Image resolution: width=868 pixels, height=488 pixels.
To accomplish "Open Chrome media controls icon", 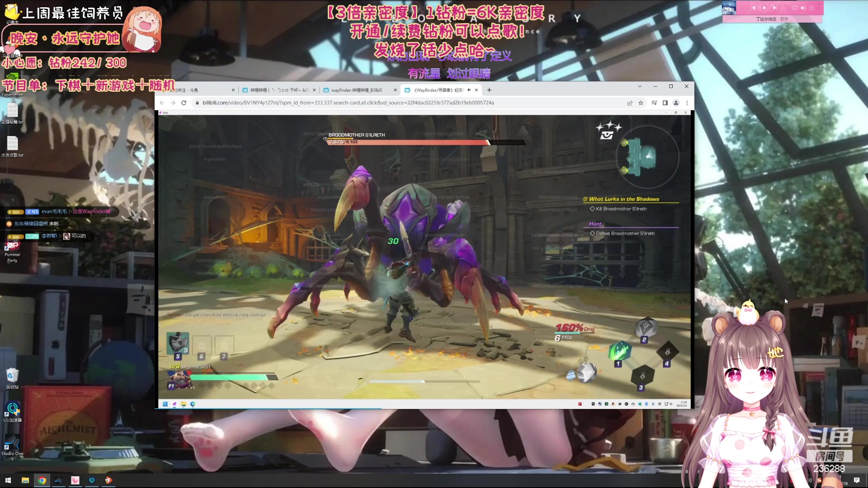I will point(654,103).
